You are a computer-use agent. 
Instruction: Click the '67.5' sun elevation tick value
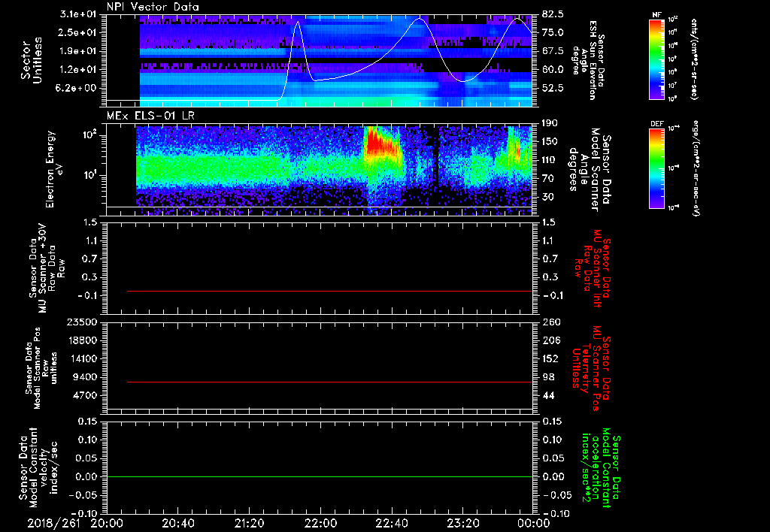(553, 51)
